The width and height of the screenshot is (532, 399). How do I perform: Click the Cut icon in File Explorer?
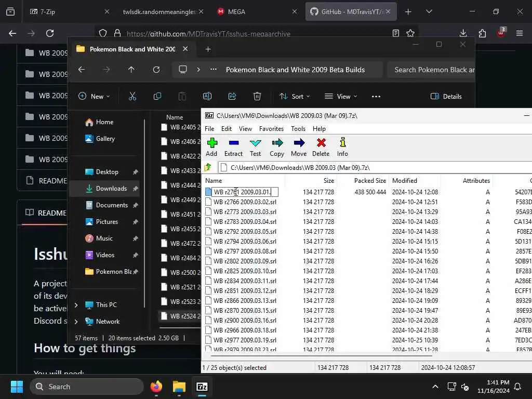point(132,96)
